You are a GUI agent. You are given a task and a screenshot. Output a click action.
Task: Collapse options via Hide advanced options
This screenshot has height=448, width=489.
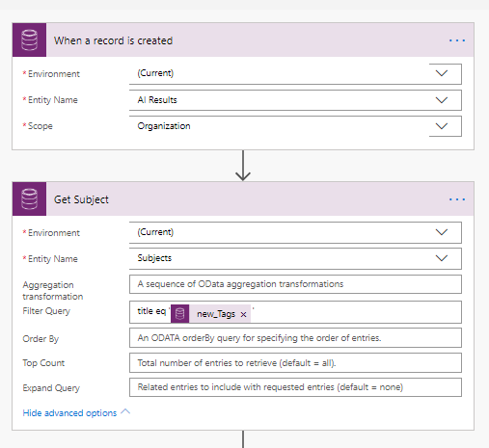[x=69, y=413]
